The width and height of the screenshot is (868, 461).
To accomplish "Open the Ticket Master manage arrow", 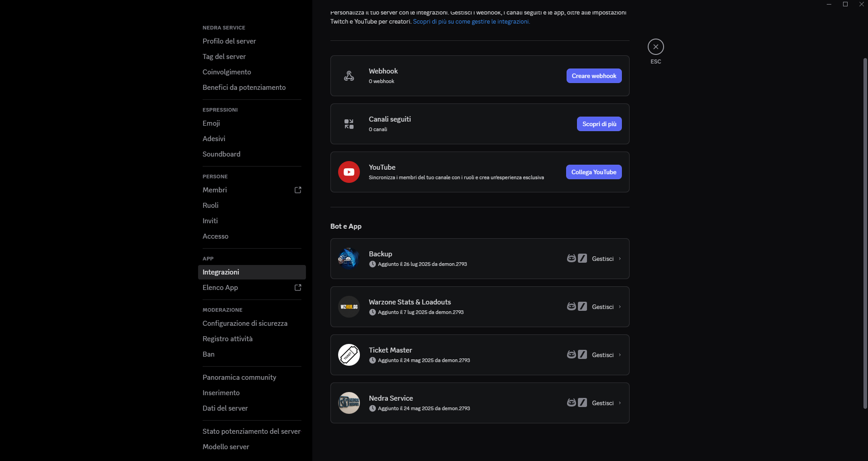I will (619, 355).
